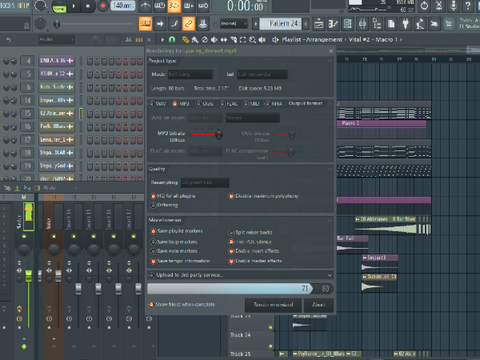Click the MP3 bitrate slider knob
This screenshot has width=480, height=360.
pyautogui.click(x=219, y=135)
